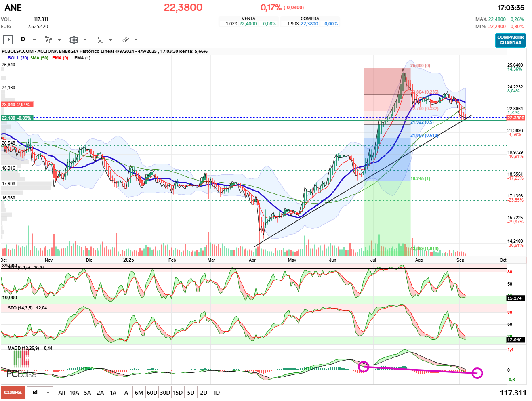Image resolution: width=532 pixels, height=401 pixels.
Task: Click the green 22,180 price level tag
Action: [17, 118]
